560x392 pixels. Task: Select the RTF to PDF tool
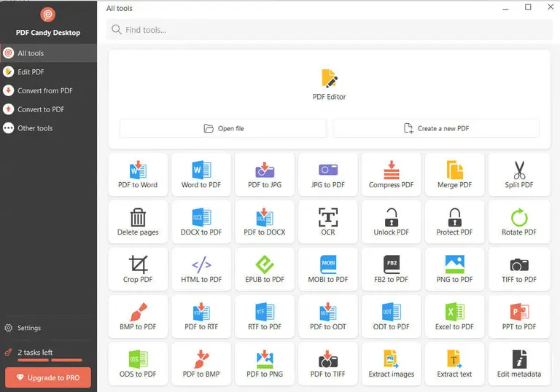point(265,316)
